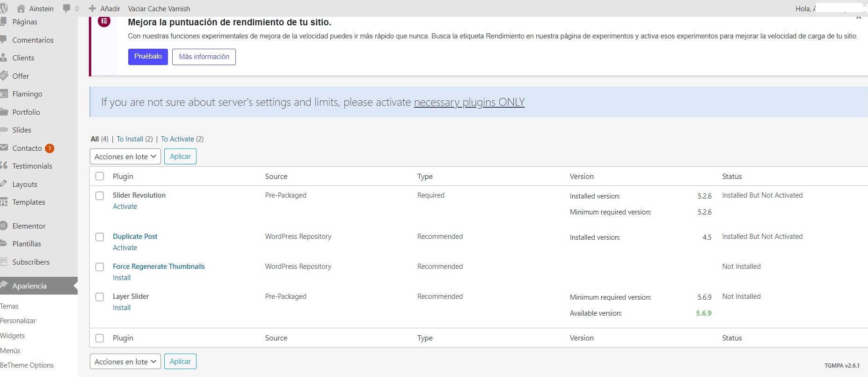Viewport: 868px width, 377px height.
Task: Click the Ainstein home icon
Action: pyautogui.click(x=21, y=8)
